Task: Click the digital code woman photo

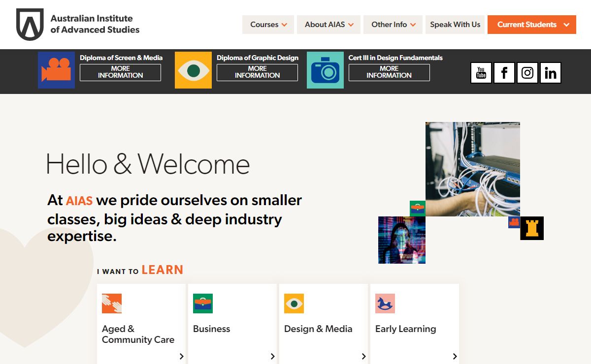Action: (x=402, y=240)
